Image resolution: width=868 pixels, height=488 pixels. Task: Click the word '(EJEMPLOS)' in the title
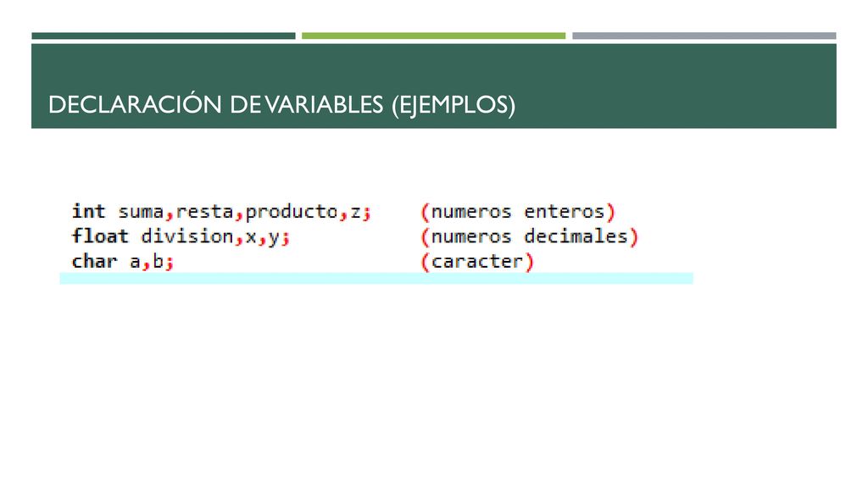coord(453,104)
